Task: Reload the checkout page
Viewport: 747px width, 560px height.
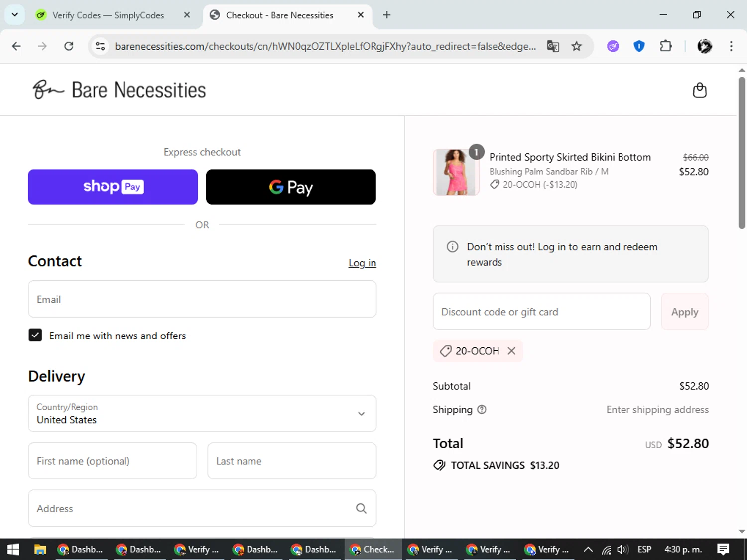Action: click(69, 46)
